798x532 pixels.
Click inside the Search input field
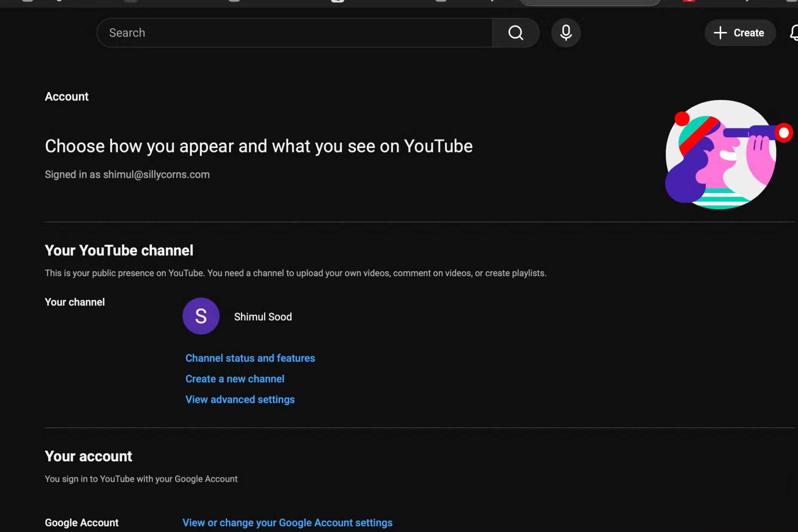point(266,33)
